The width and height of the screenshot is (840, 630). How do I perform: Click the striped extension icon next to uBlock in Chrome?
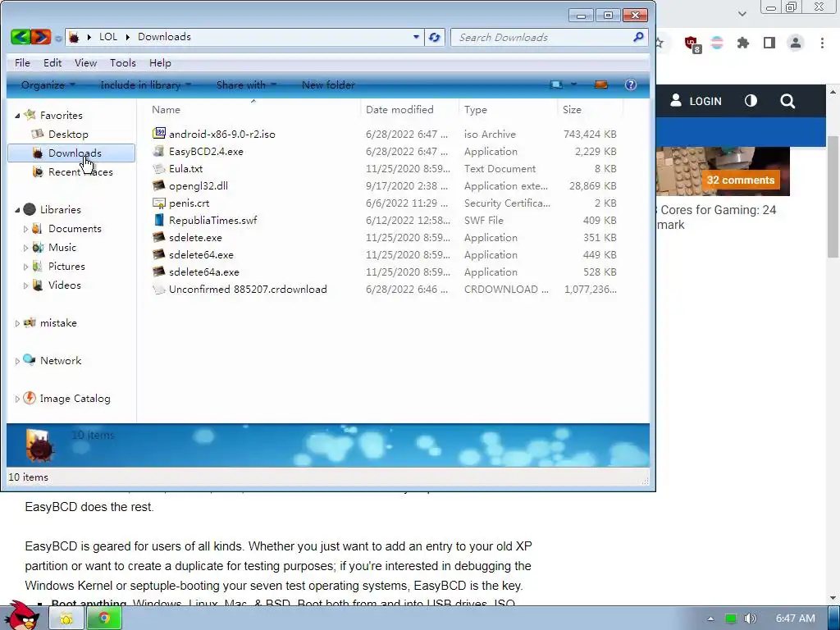click(x=717, y=43)
